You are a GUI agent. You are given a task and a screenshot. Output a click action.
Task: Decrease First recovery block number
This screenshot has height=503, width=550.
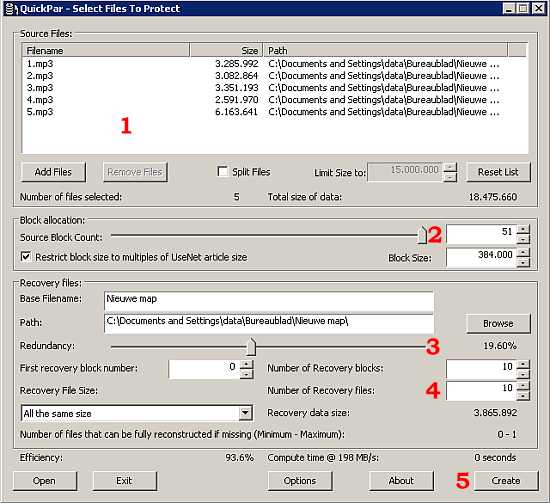(247, 375)
